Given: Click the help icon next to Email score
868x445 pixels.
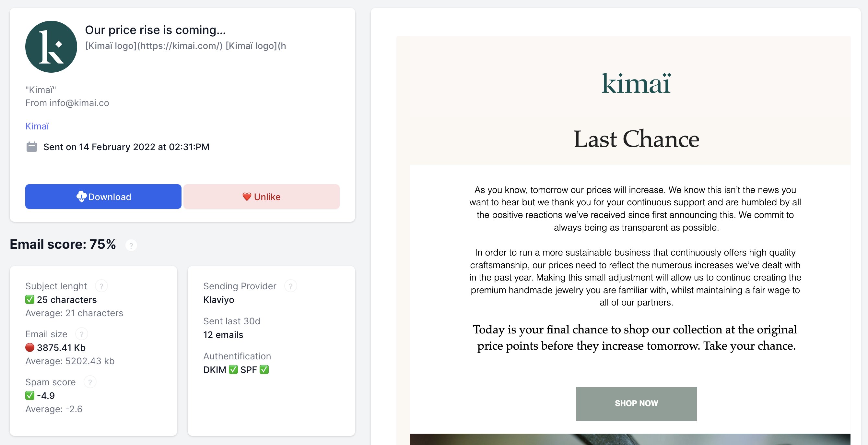Looking at the screenshot, I should click(x=131, y=245).
